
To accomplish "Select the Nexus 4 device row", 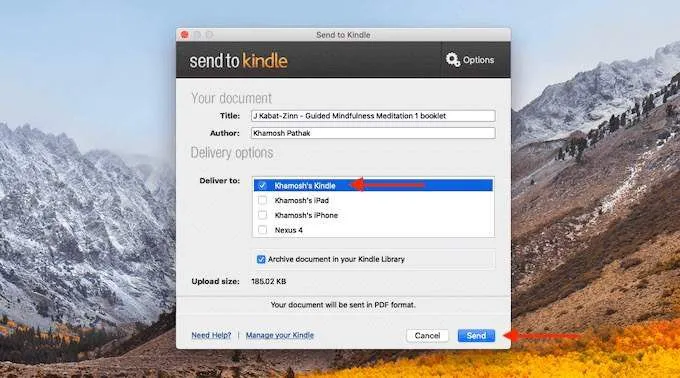I will (373, 230).
